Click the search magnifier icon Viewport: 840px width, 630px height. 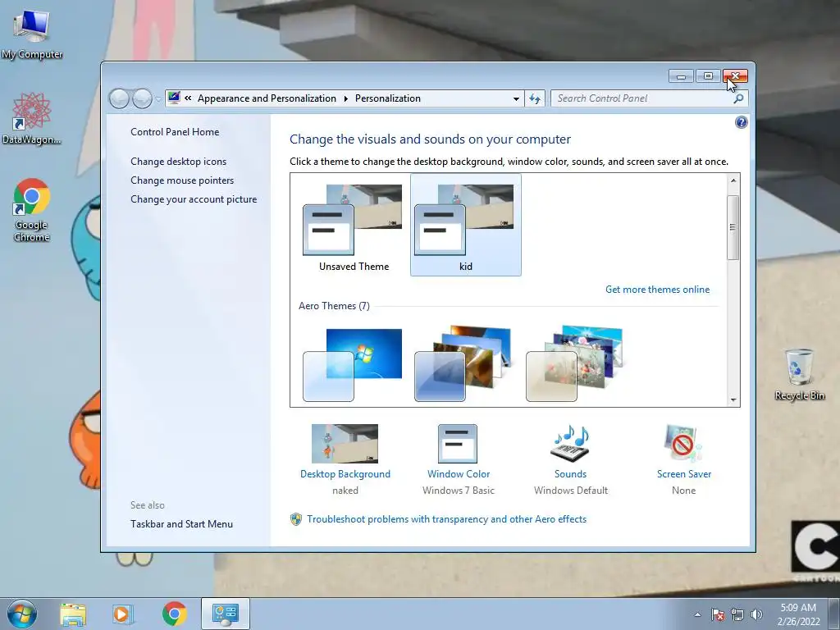point(738,98)
